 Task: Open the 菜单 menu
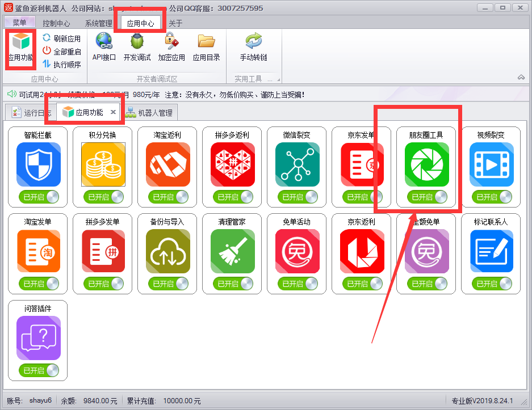[19, 23]
